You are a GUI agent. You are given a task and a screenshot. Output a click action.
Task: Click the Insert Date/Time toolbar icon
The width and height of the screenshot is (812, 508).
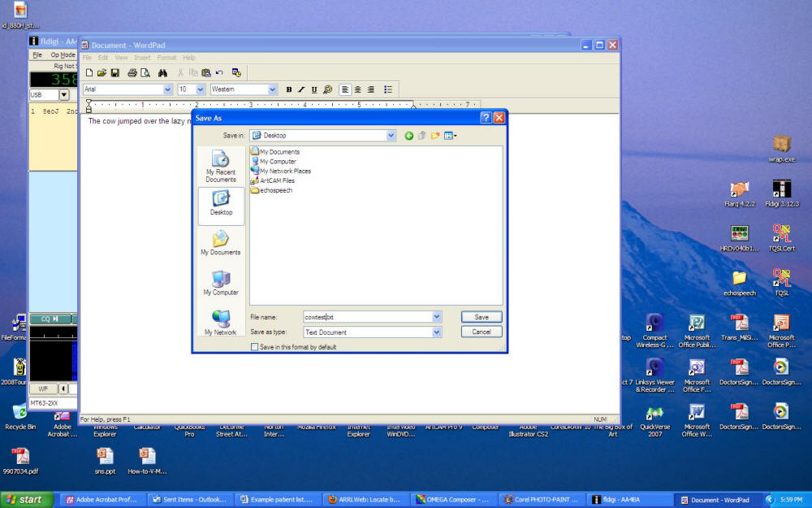(x=236, y=73)
